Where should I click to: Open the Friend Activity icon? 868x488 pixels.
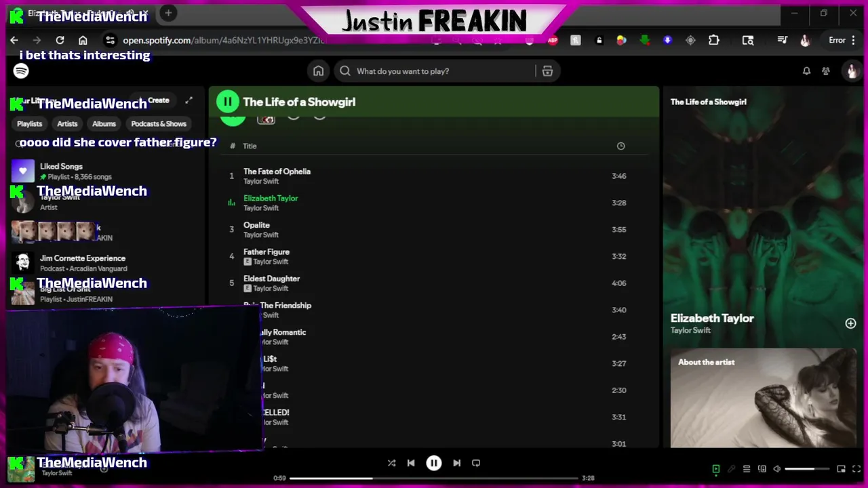pyautogui.click(x=826, y=71)
